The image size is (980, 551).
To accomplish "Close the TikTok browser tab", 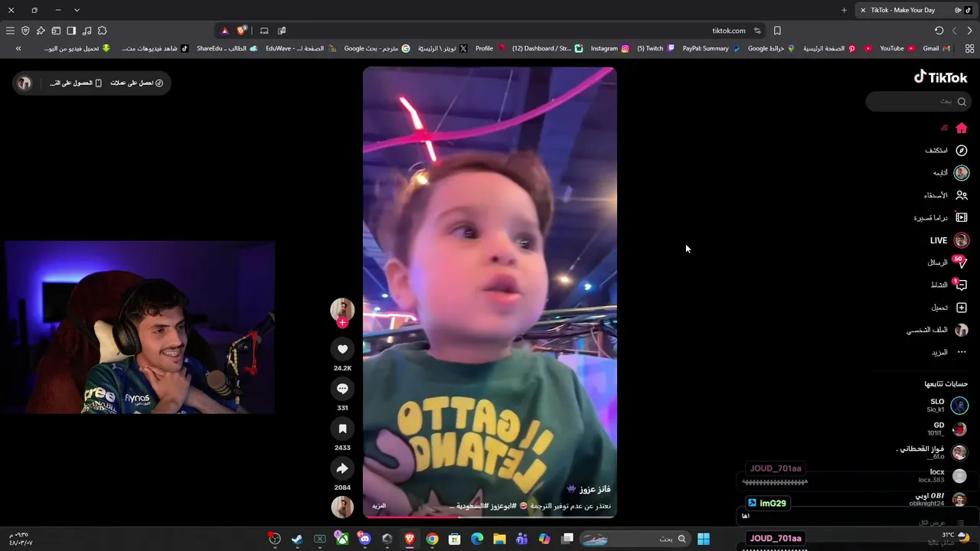I will 863,10.
